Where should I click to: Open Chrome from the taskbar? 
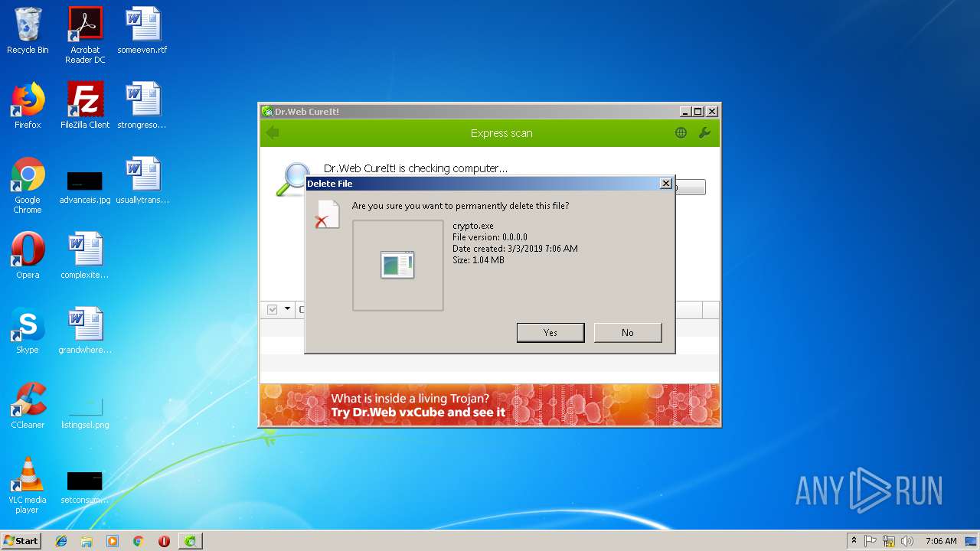138,541
